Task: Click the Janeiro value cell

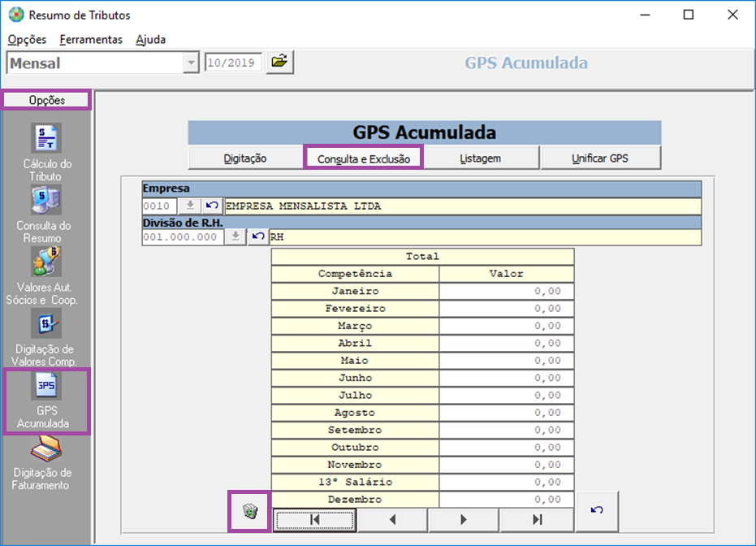Action: coord(506,291)
